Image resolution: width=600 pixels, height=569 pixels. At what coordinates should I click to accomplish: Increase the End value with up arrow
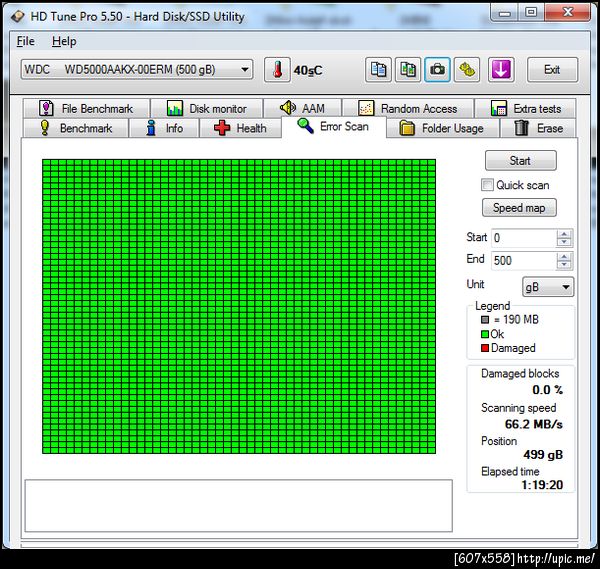564,256
